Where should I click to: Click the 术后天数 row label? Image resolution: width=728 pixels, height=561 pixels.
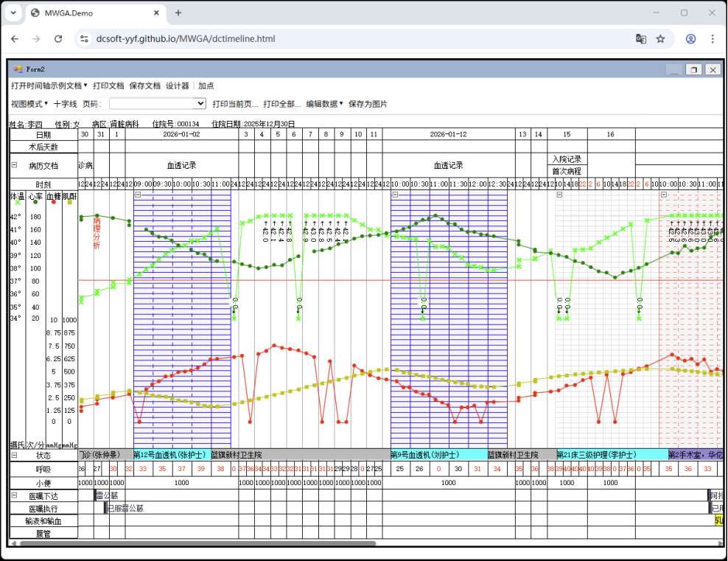pyautogui.click(x=43, y=147)
